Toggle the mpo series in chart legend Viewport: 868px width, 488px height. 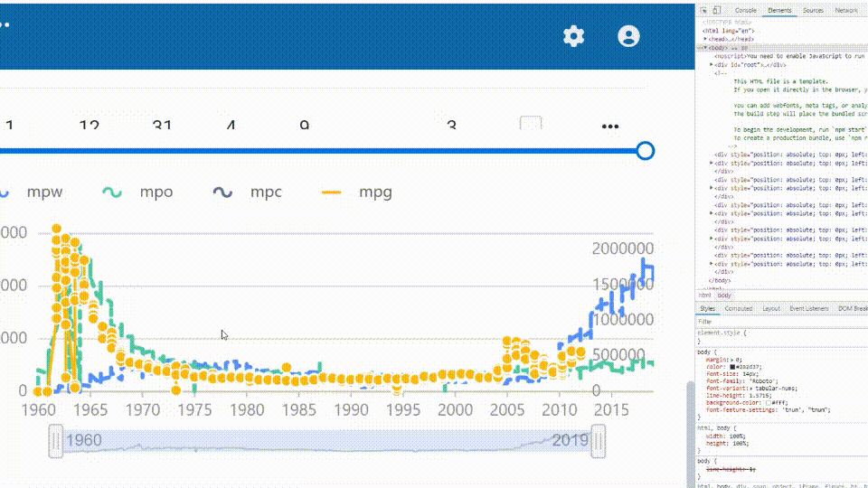137,192
